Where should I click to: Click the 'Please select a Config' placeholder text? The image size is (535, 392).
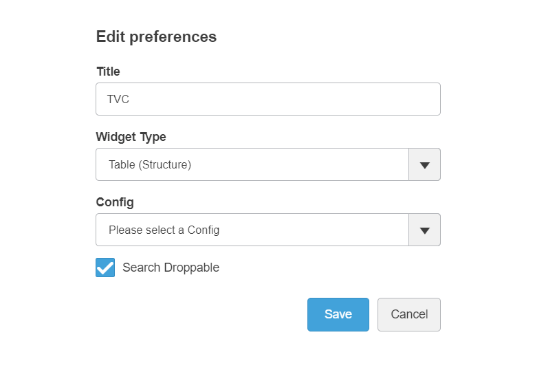click(x=164, y=230)
